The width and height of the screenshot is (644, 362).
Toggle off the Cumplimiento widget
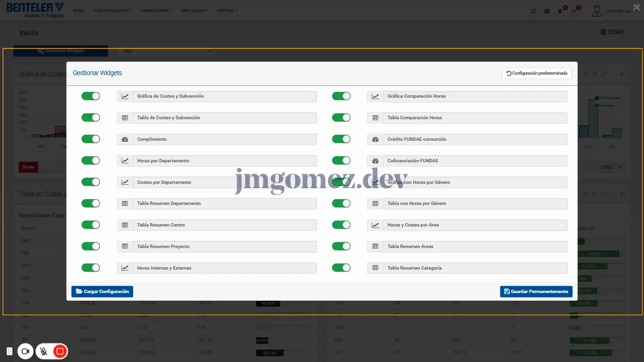click(91, 139)
